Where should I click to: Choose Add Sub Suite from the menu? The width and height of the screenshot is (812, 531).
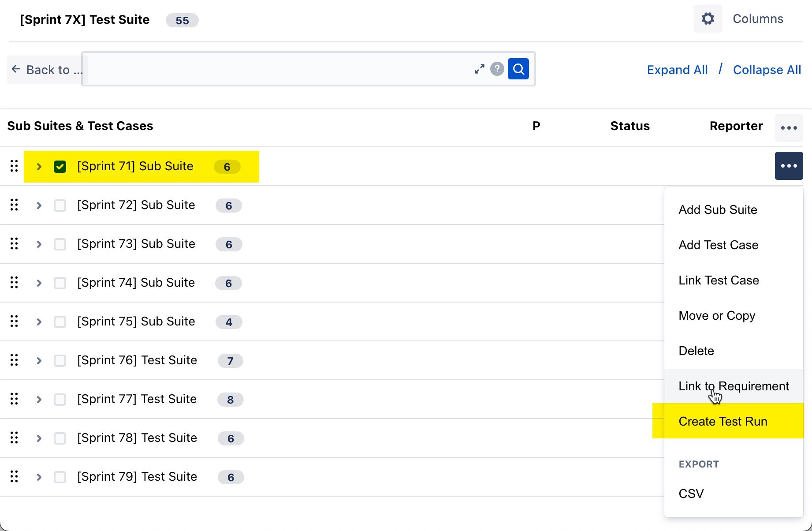(x=734, y=210)
